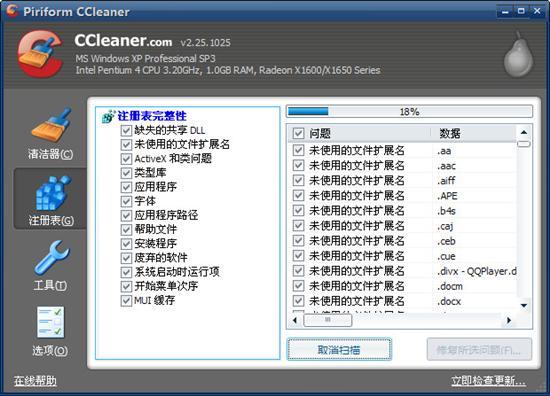The image size is (550, 396).
Task: Switch to 注册表(G) section label
Action: (51, 220)
